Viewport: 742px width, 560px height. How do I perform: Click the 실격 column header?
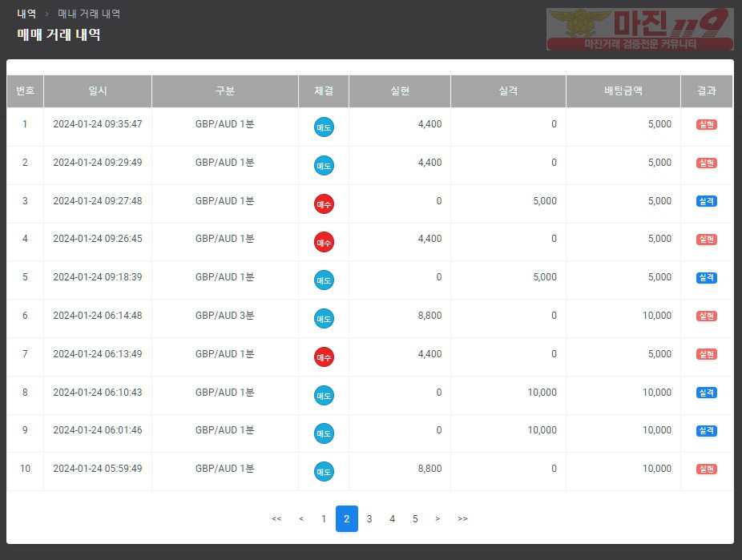[508, 91]
